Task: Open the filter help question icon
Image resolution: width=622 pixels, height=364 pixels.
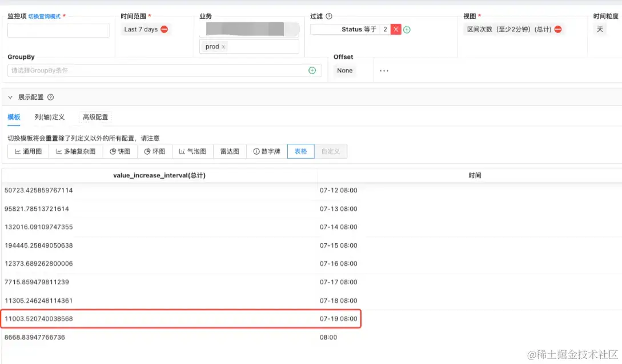Action: tap(329, 16)
